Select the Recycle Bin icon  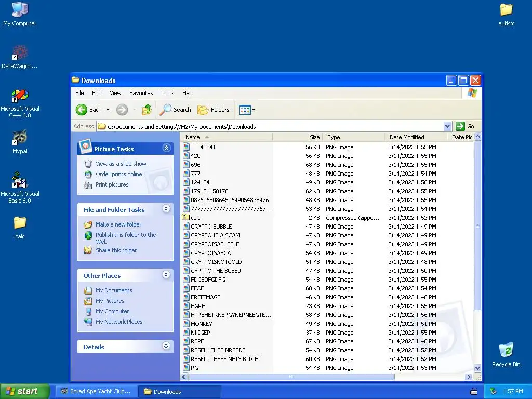506,354
